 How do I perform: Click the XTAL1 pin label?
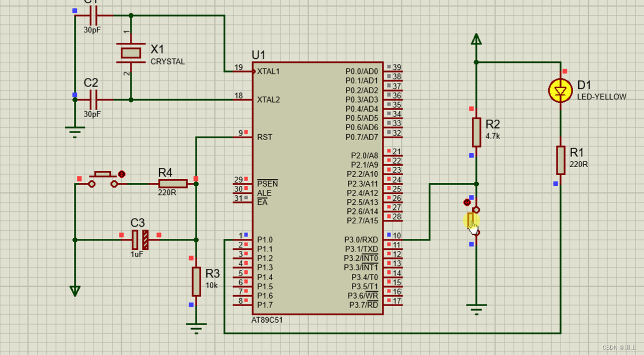click(x=269, y=71)
